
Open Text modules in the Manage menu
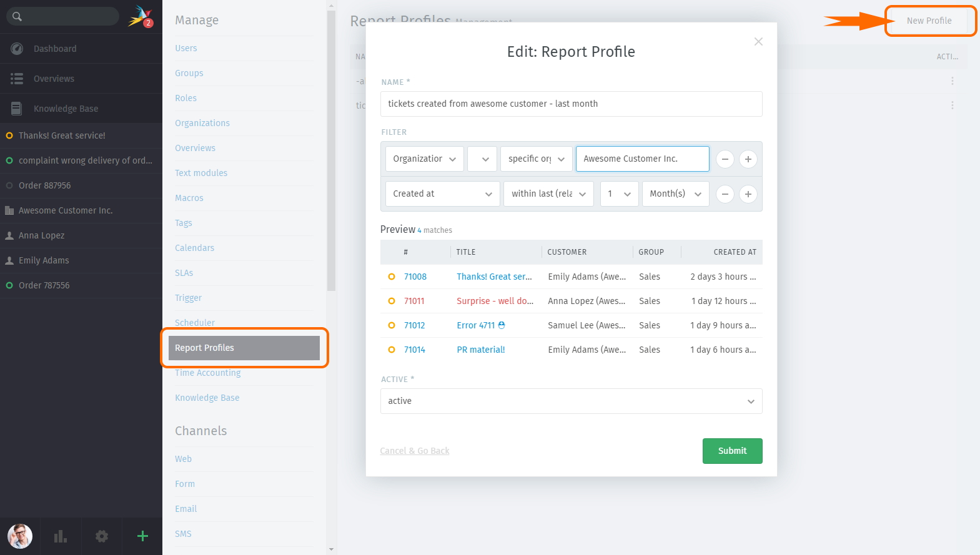point(201,173)
